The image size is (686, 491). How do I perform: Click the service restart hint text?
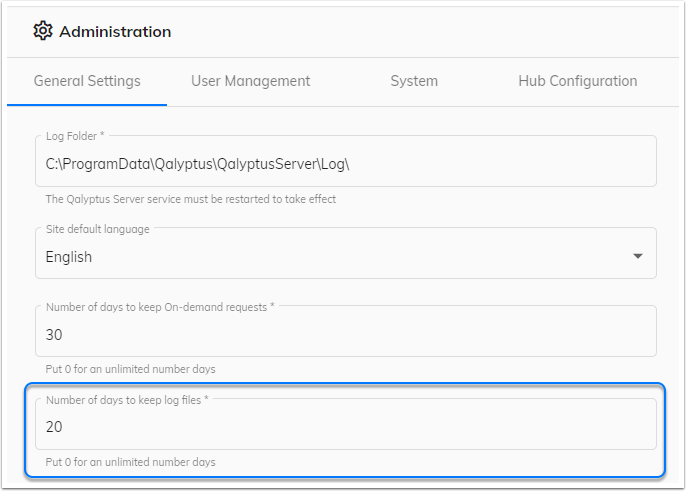pyautogui.click(x=191, y=199)
